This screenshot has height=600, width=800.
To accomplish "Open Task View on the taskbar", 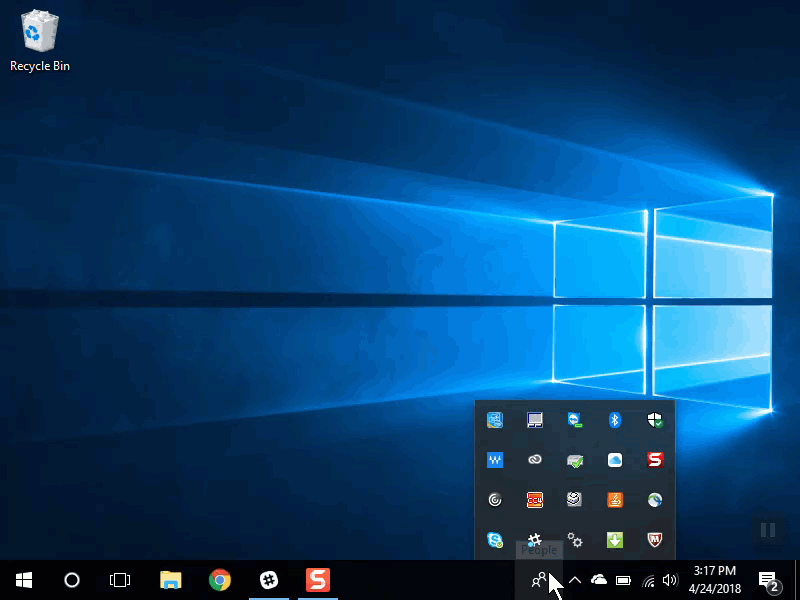I will tap(120, 580).
